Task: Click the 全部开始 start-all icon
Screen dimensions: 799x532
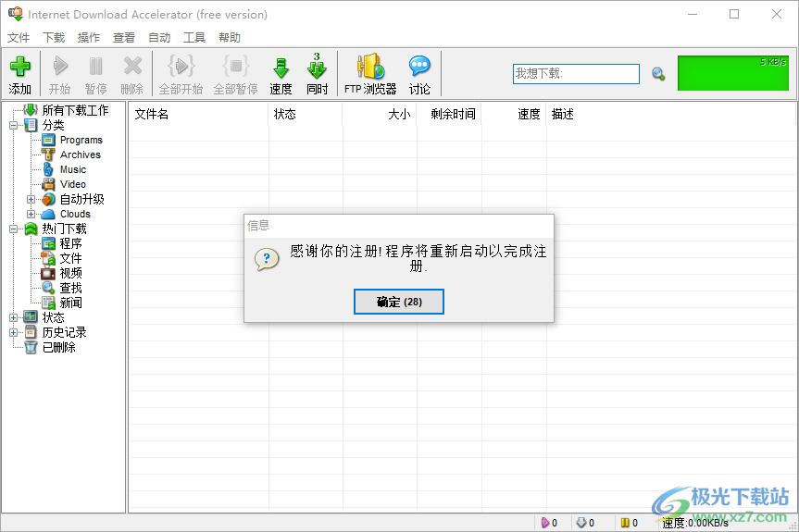Action: coord(181,66)
